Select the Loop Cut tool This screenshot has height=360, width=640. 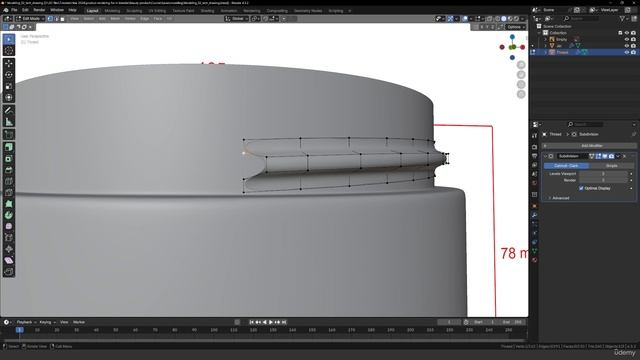click(x=9, y=181)
